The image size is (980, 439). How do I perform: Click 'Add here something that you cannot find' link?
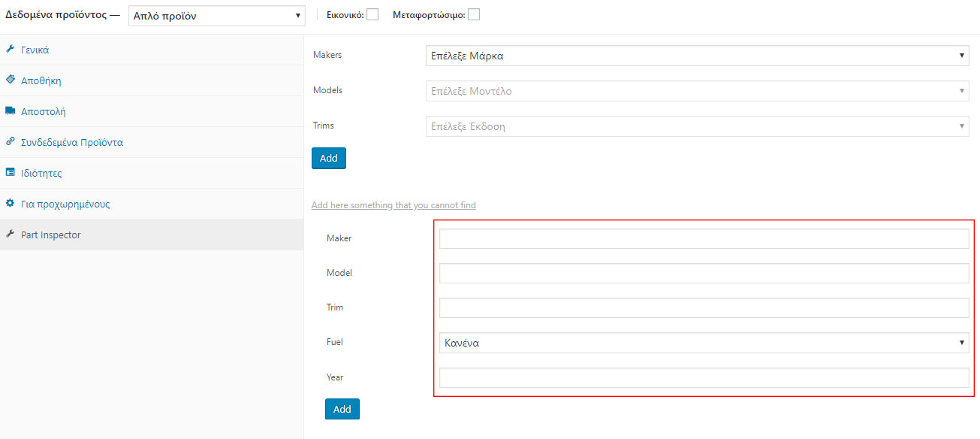pos(394,205)
